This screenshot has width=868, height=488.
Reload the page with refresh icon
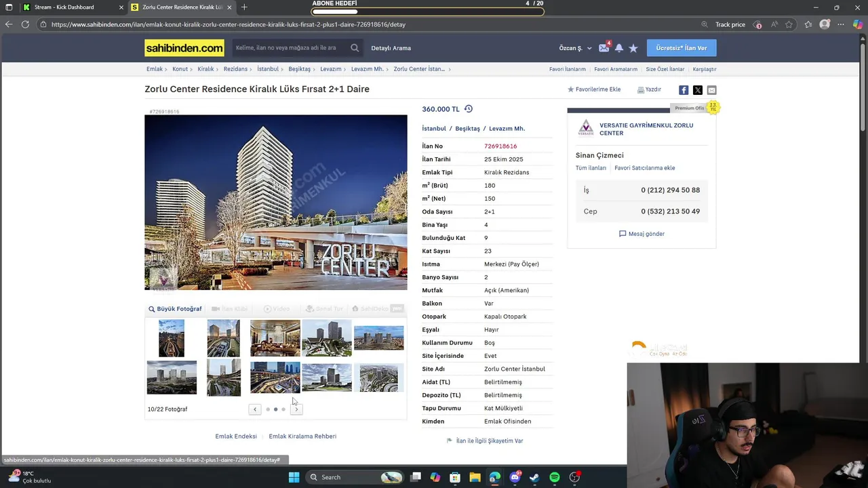(25, 24)
